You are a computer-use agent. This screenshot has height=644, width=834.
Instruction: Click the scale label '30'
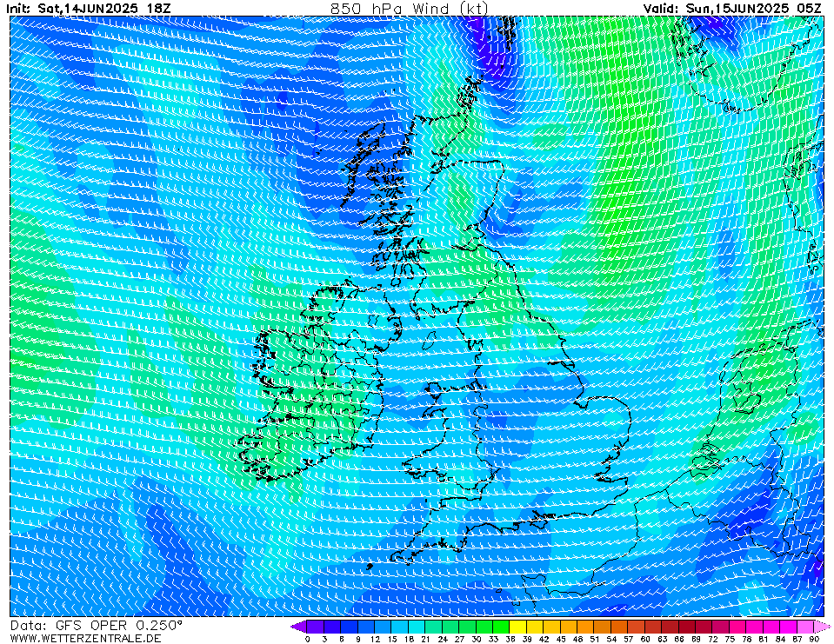click(x=477, y=639)
